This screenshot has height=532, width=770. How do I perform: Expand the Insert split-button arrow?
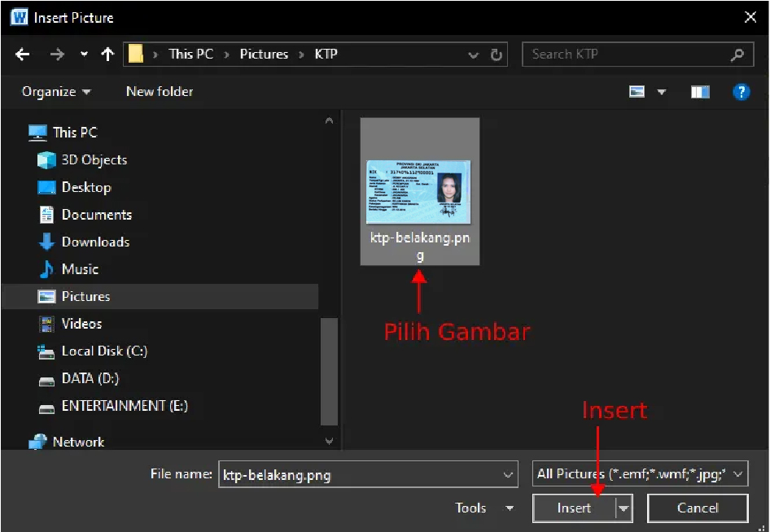[x=623, y=508]
